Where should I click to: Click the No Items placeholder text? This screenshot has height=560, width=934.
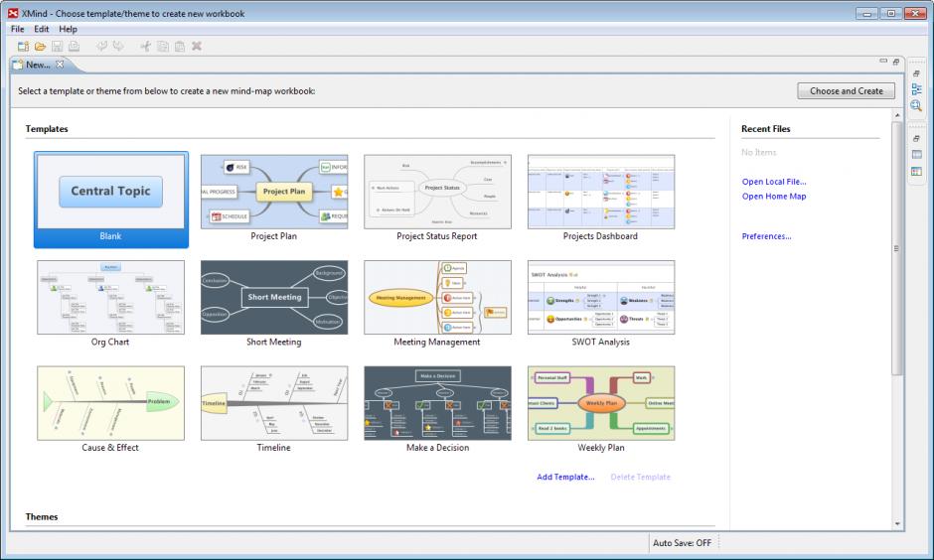pyautogui.click(x=759, y=152)
